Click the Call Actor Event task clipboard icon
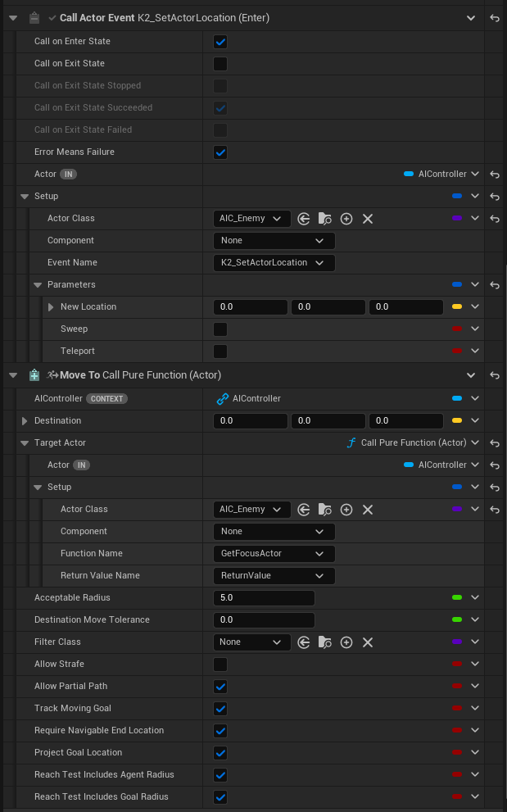Image resolution: width=507 pixels, height=812 pixels. (34, 18)
